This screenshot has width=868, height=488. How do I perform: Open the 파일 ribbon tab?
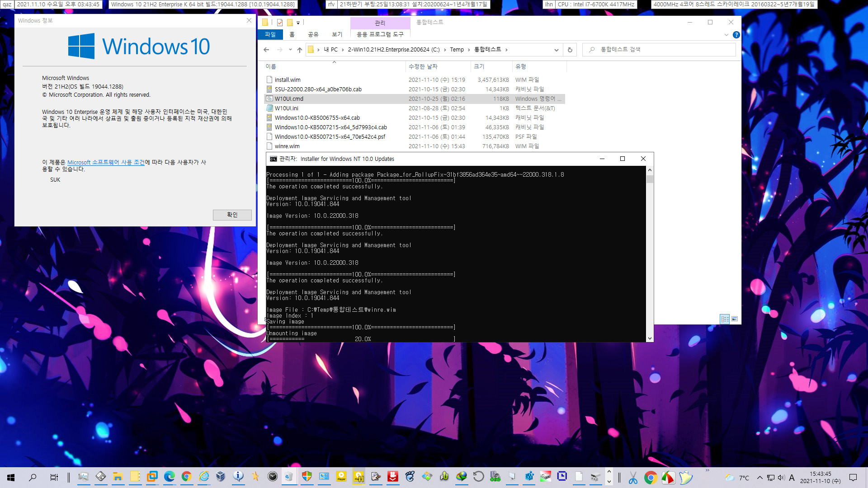tap(270, 34)
